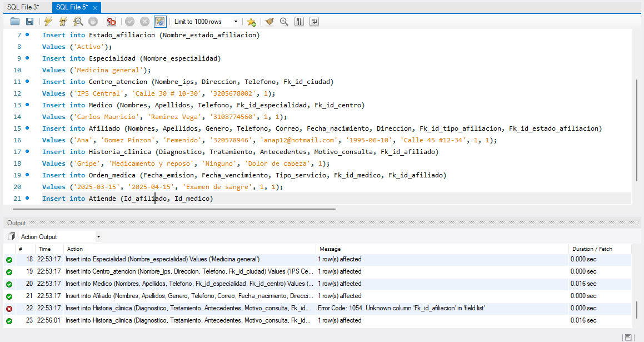This screenshot has height=342, width=644.
Task: Execute the statement under the cursor
Action: coord(63,22)
